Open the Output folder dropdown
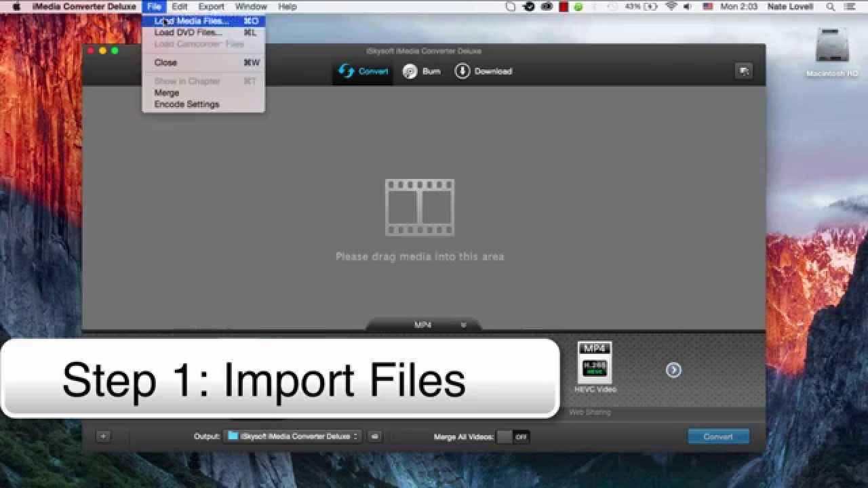Image resolution: width=868 pixels, height=488 pixels. pyautogui.click(x=293, y=436)
